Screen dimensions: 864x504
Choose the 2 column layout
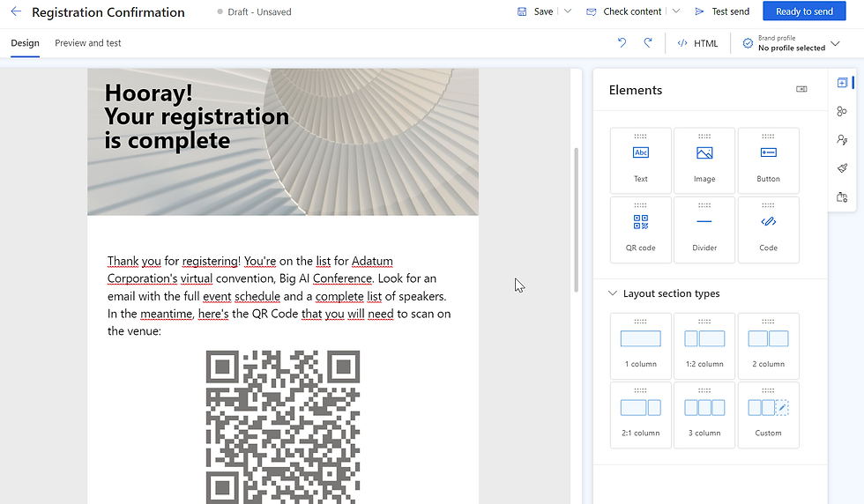coord(768,346)
